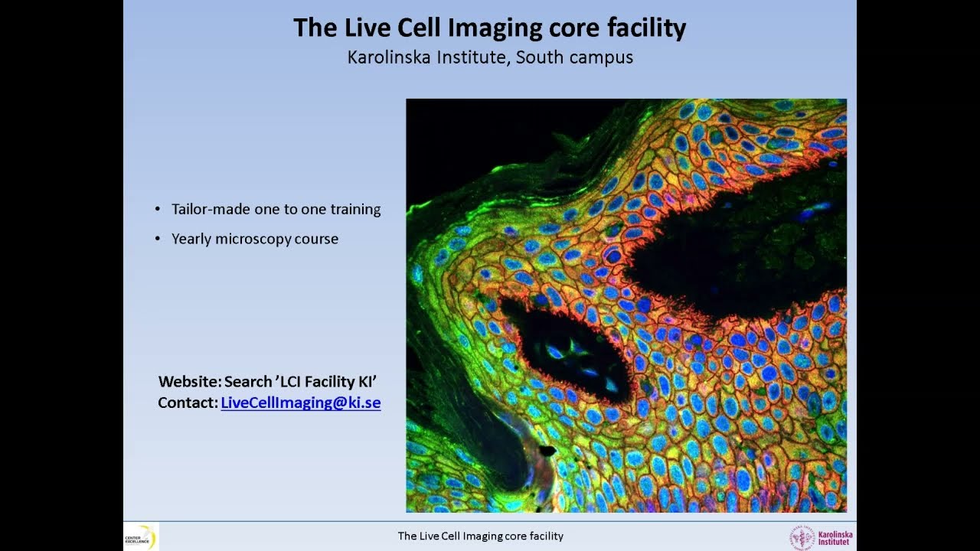Click the Karolinska Institutet logo

(822, 537)
